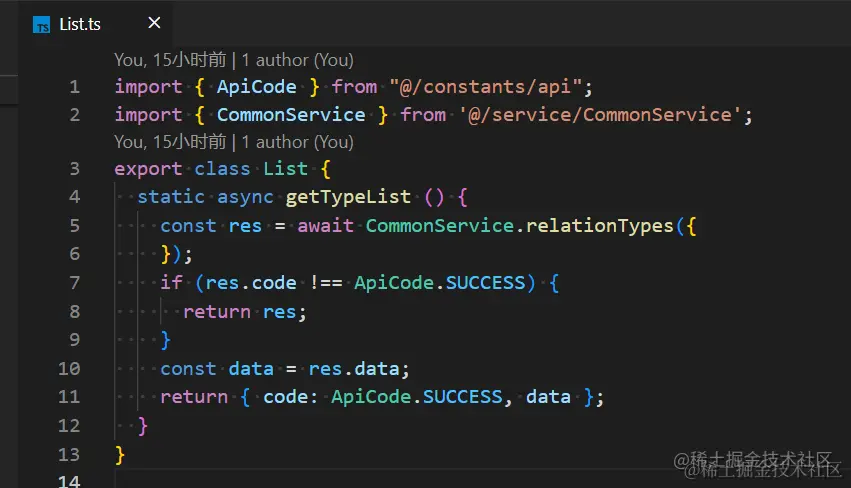The image size is (851, 488).
Task: Click CommonService inside the line 2 import braces
Action: click(291, 115)
